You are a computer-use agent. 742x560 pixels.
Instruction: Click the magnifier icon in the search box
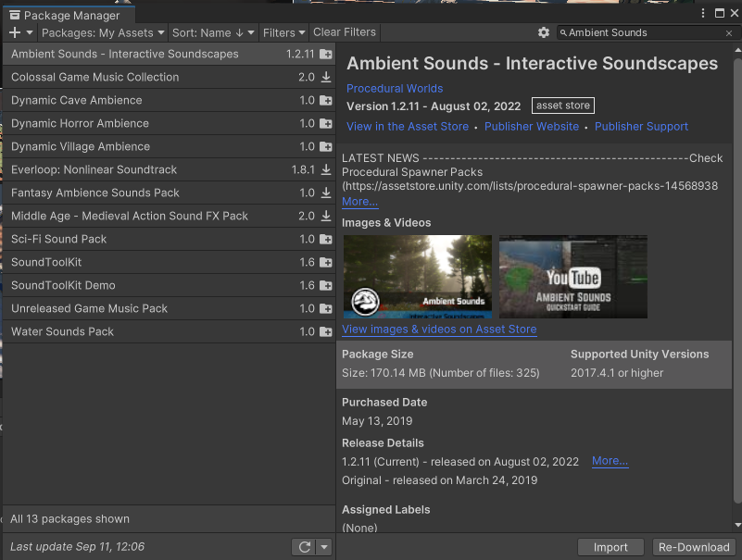click(563, 32)
